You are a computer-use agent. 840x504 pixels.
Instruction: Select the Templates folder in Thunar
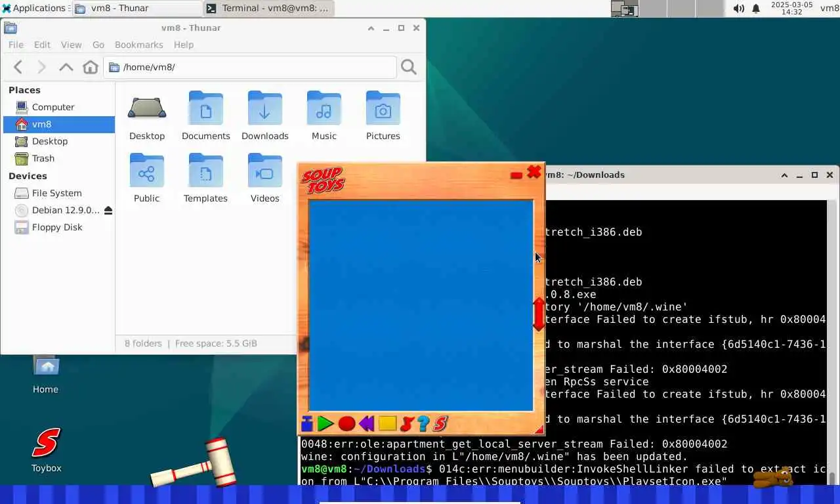click(206, 178)
